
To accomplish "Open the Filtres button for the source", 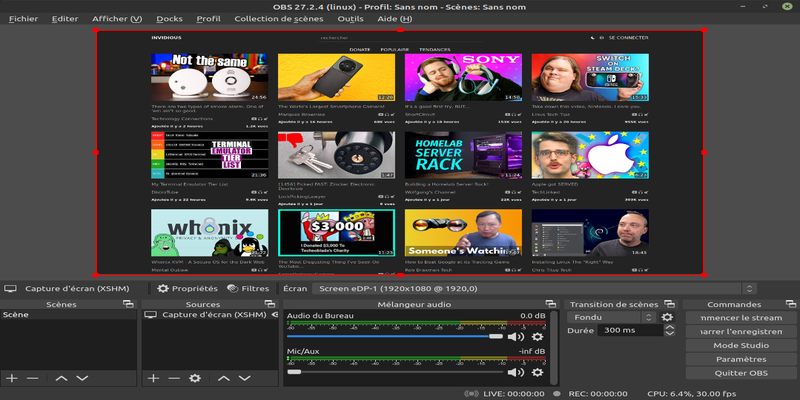I will 248,288.
